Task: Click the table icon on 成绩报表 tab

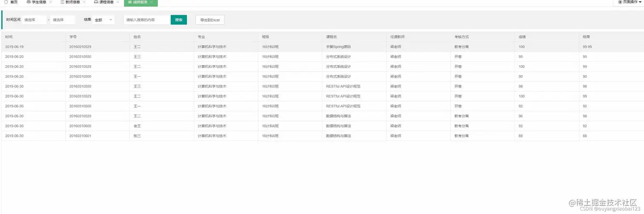Action: coord(129,2)
